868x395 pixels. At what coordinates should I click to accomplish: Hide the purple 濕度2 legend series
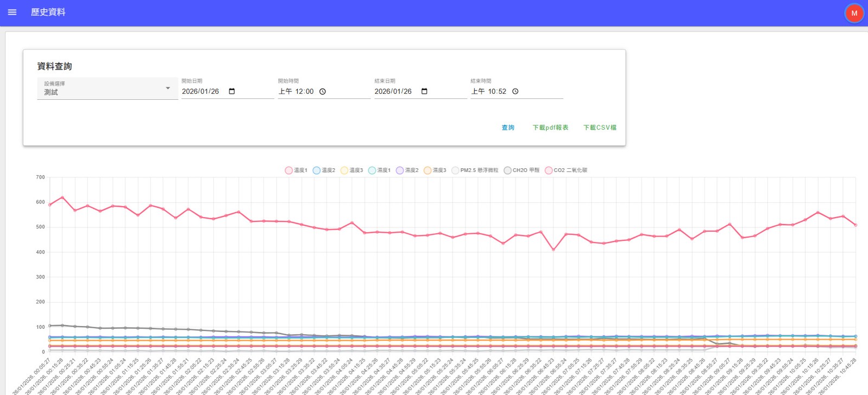click(407, 170)
